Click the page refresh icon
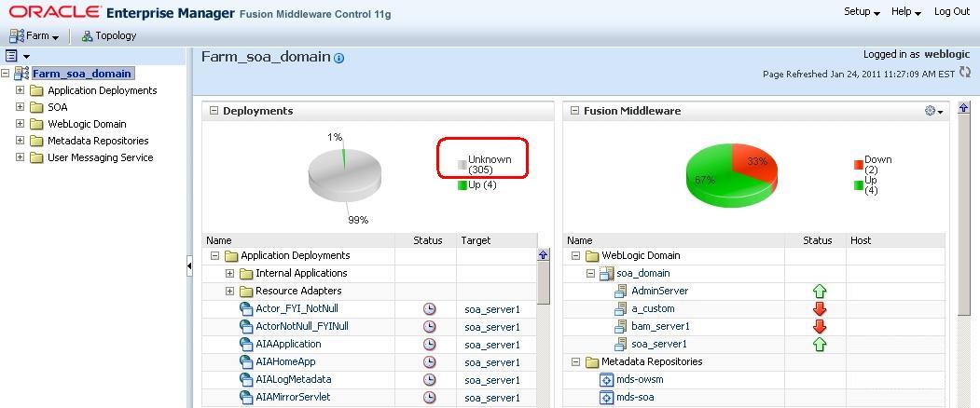 click(965, 73)
